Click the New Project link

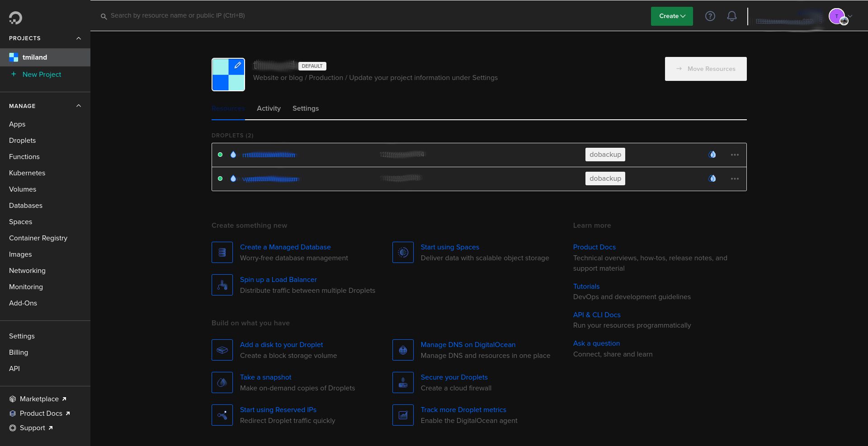pos(42,75)
